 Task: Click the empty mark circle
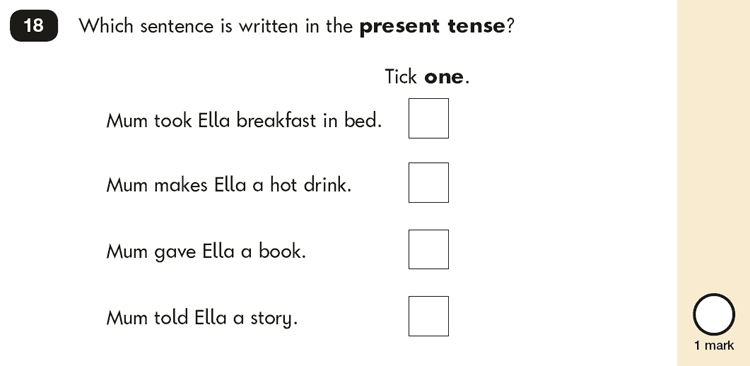pos(714,314)
